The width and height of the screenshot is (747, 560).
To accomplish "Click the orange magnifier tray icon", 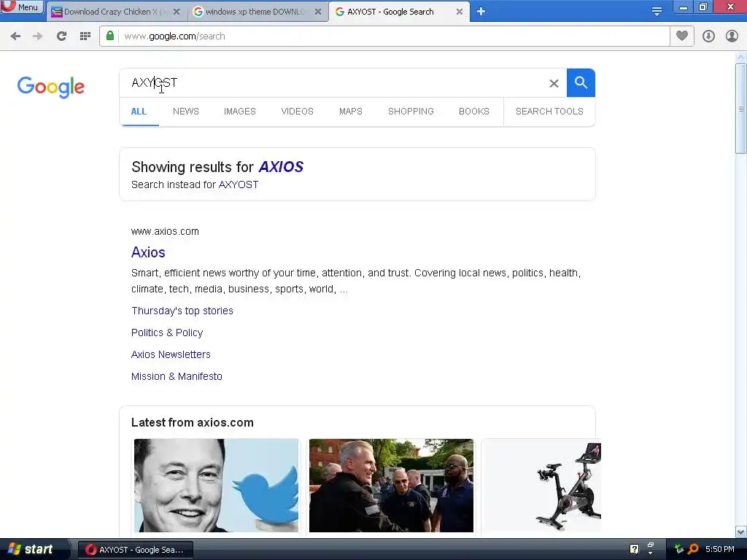I will (x=693, y=549).
